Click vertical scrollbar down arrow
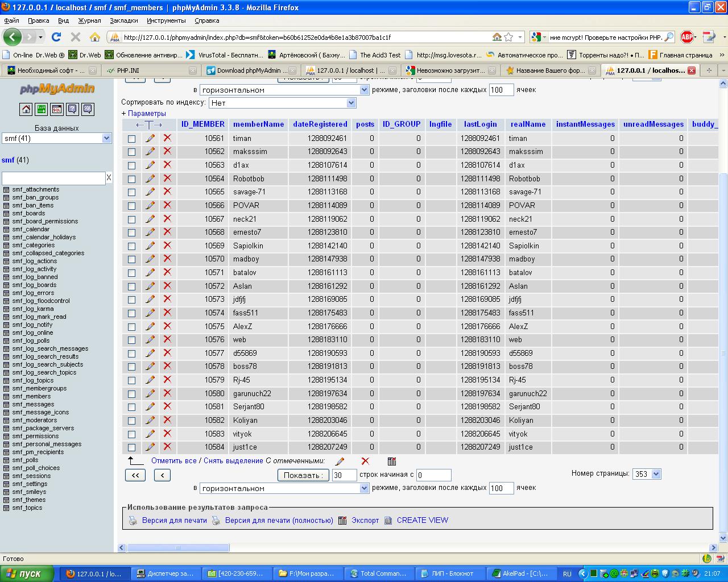Viewport: 728px width, 582px height. [x=723, y=538]
